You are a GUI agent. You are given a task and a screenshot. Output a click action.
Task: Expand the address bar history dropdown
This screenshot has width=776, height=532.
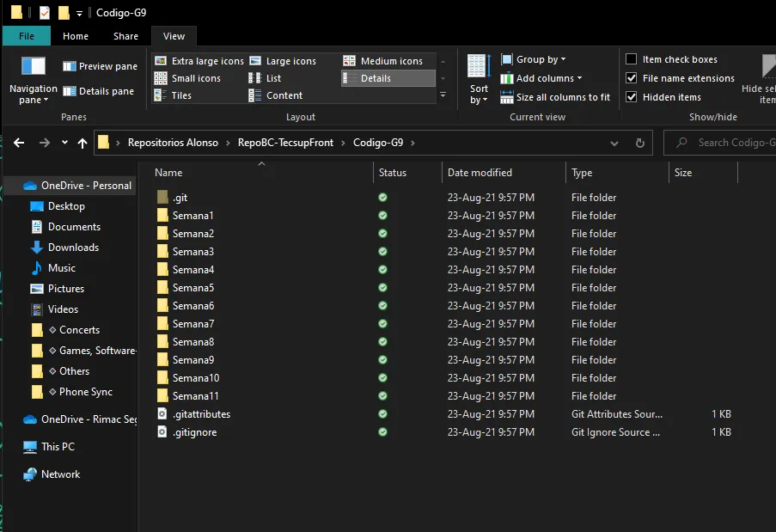[614, 143]
